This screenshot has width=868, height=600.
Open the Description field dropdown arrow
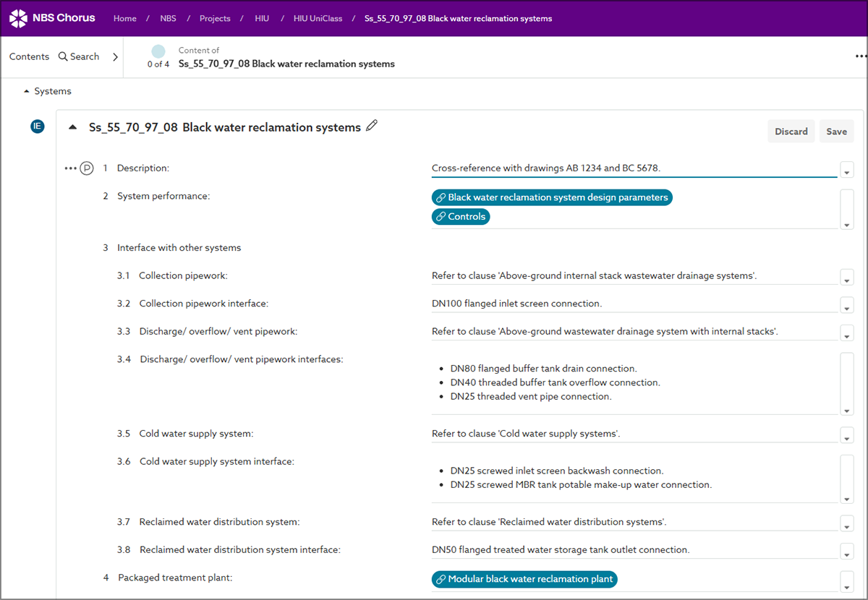coord(847,171)
